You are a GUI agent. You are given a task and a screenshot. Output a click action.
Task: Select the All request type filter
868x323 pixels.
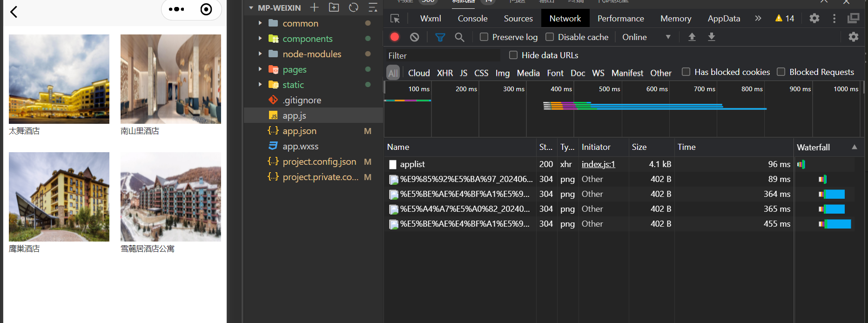click(x=393, y=73)
